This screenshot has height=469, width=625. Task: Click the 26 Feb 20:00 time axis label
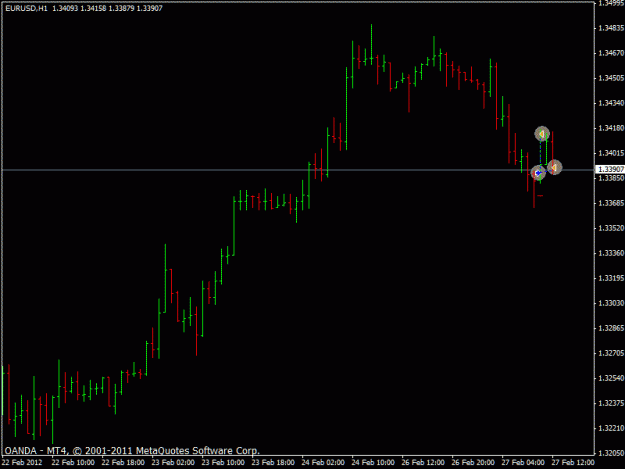pyautogui.click(x=473, y=463)
